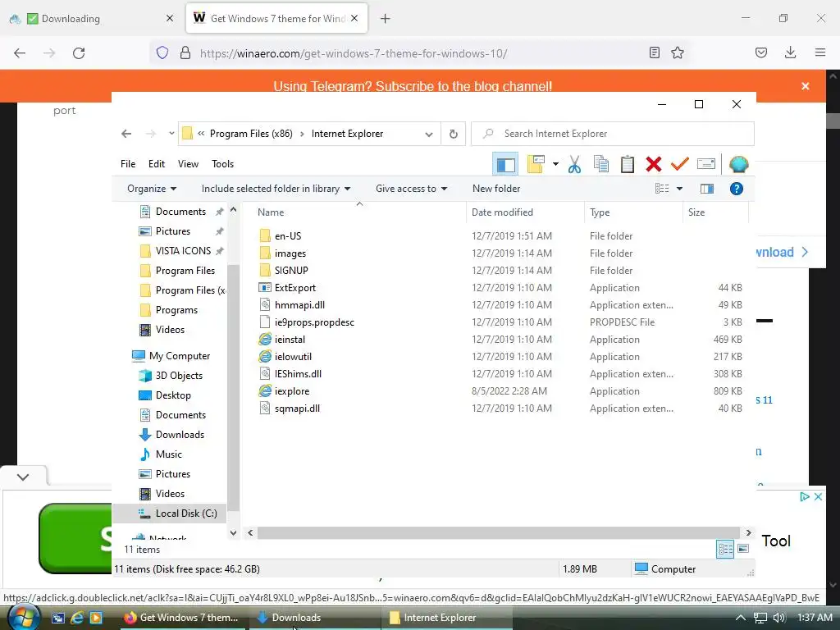Open Explorer's recent locations dropdown
The height and width of the screenshot is (630, 840).
point(171,134)
